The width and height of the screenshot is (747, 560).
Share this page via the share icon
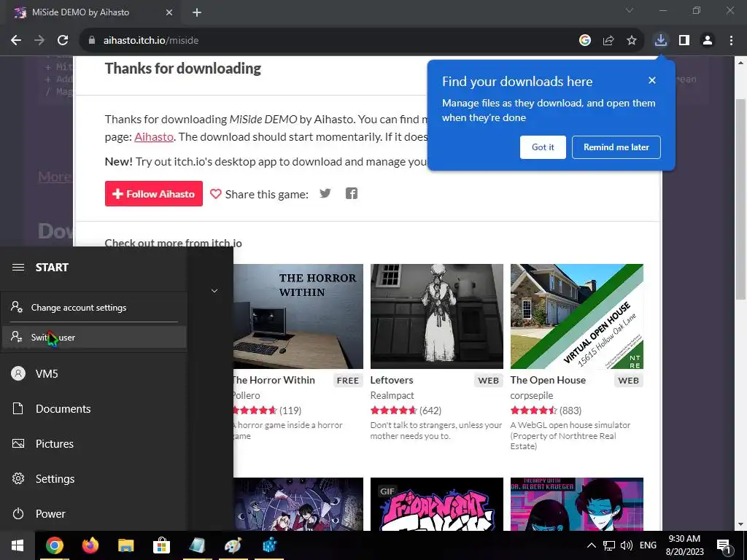point(608,41)
